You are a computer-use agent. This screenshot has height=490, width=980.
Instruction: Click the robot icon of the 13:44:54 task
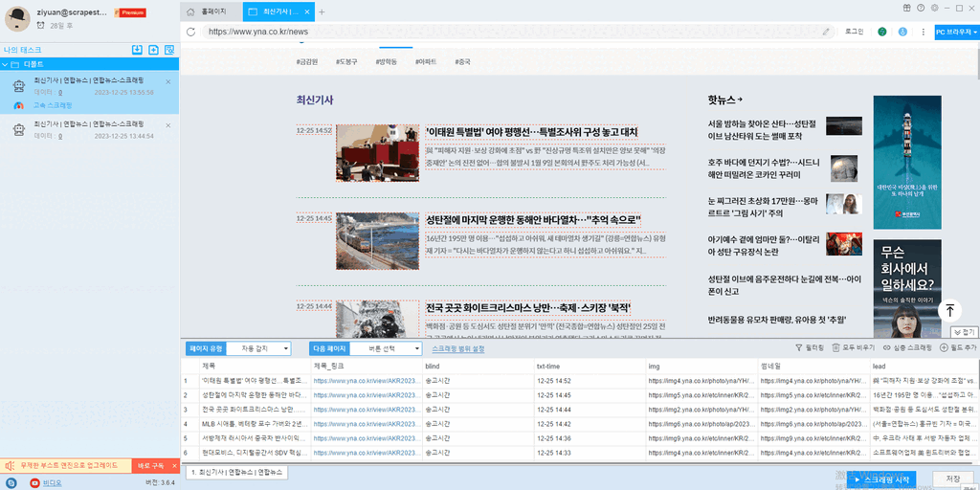pos(19,129)
